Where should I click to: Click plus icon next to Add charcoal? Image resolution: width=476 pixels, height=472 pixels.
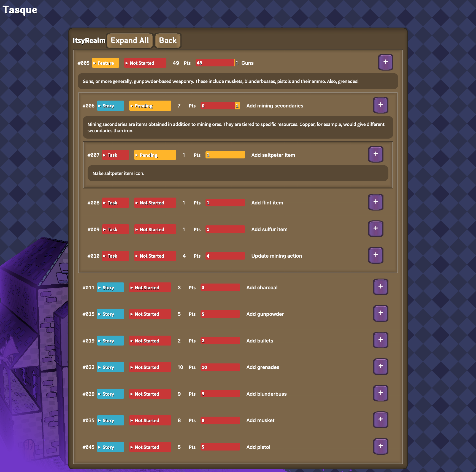click(x=380, y=287)
